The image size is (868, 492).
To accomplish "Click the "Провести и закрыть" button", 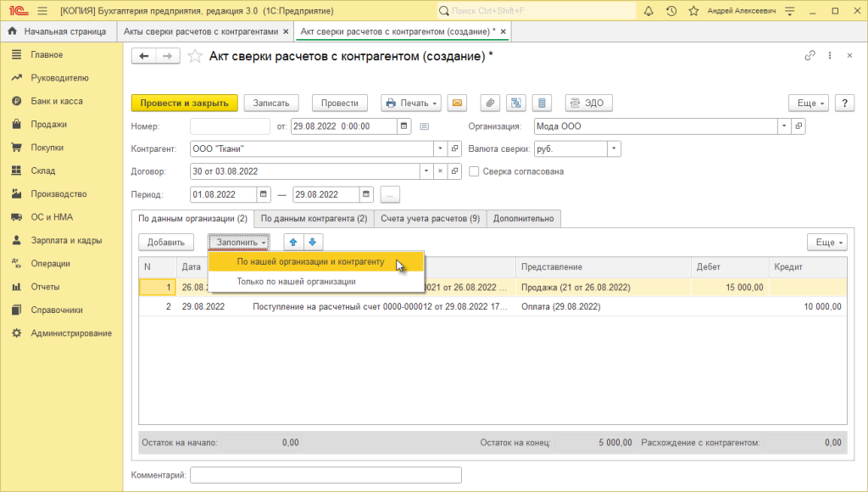I will pyautogui.click(x=184, y=103).
